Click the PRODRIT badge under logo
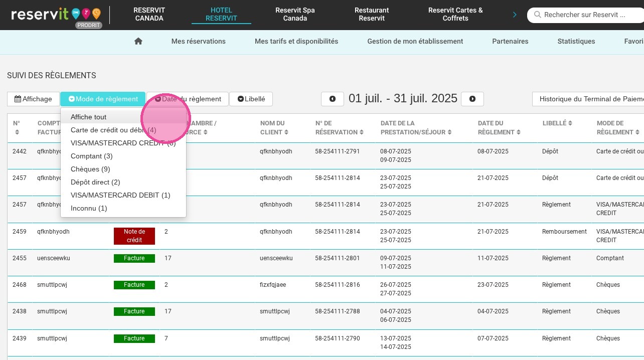Screen dimensions: 644x360 [x=89, y=25]
